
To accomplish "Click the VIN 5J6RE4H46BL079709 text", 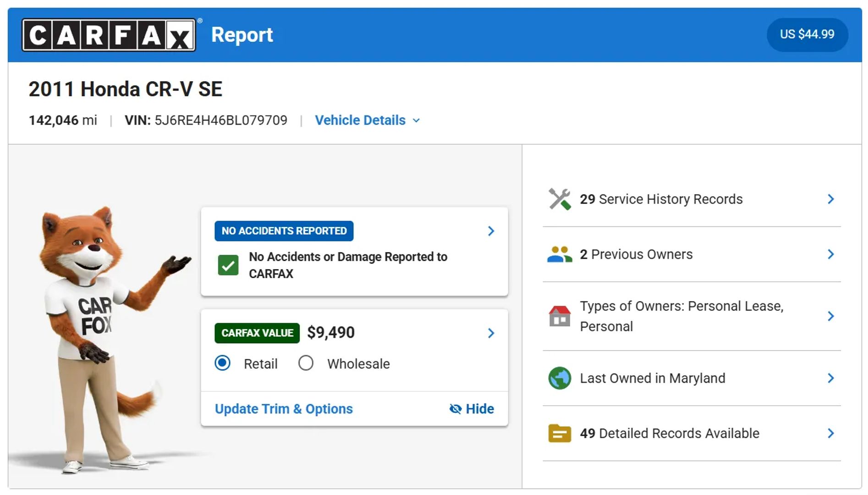I will coord(206,120).
